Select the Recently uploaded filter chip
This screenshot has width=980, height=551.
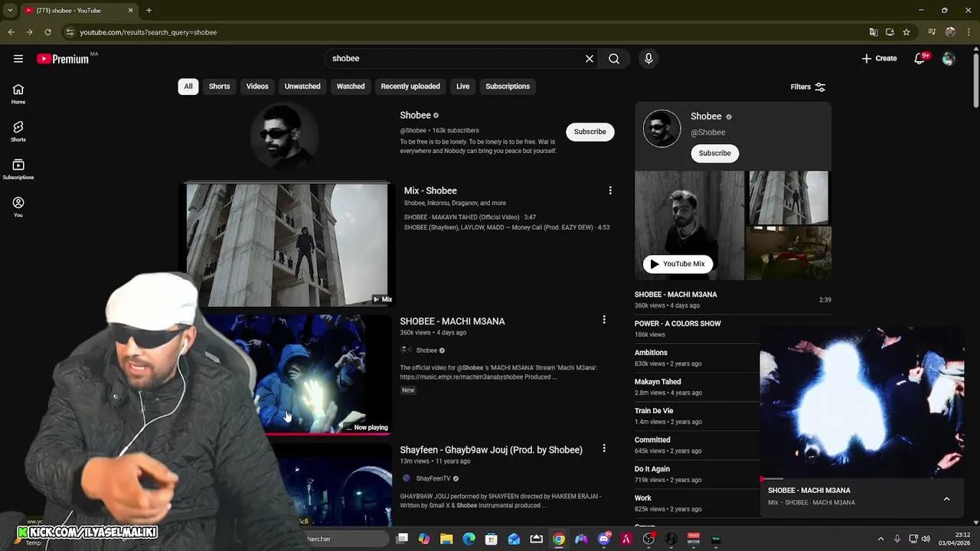point(410,86)
